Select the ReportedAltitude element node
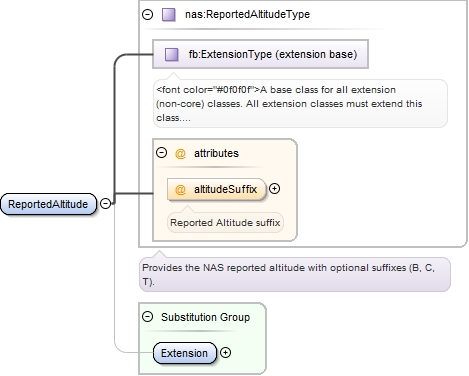The height and width of the screenshot is (376, 469). 48,204
